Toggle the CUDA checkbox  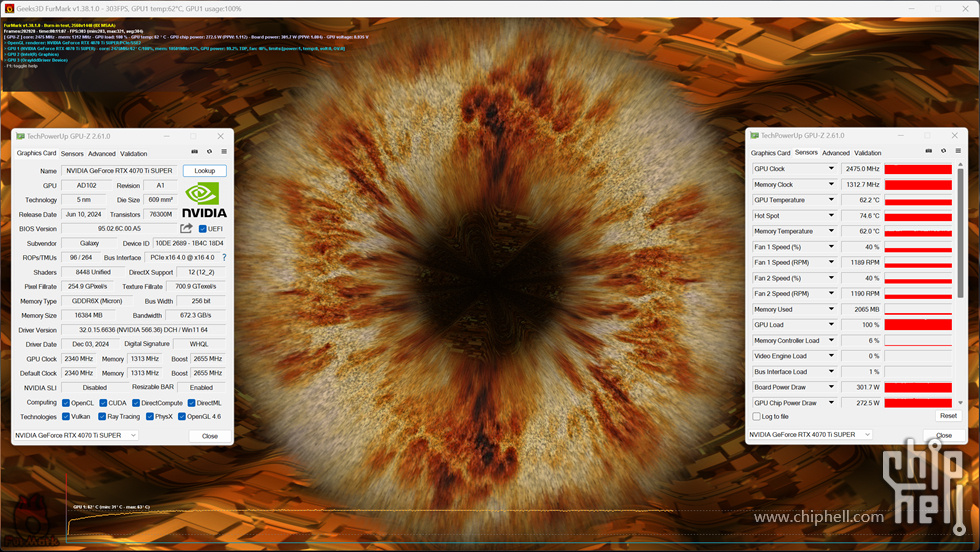[x=103, y=403]
